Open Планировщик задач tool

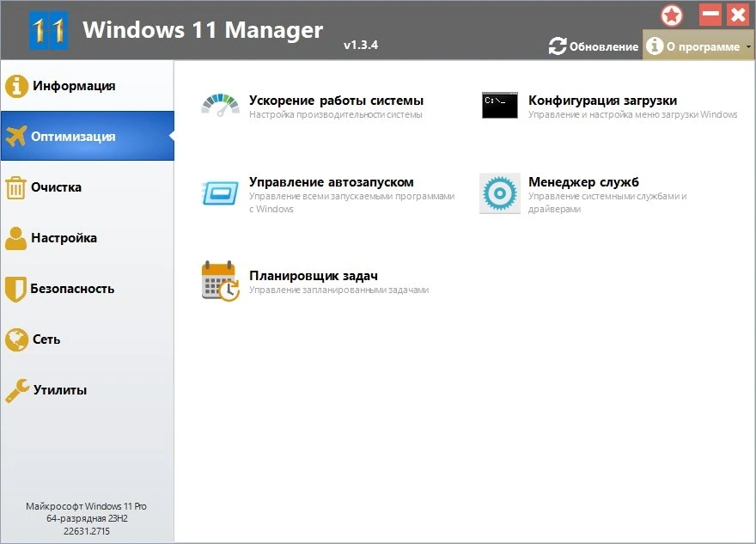pos(314,275)
